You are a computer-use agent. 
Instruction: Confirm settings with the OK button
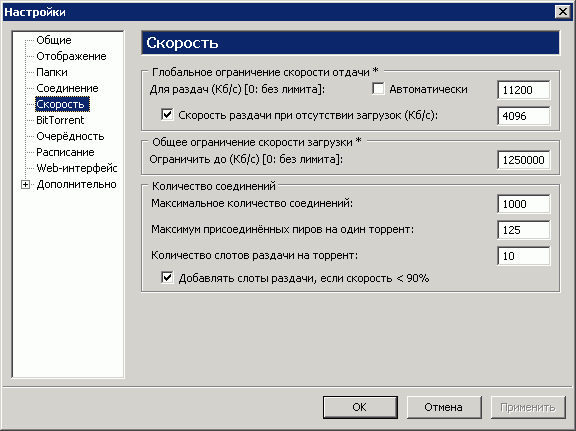[360, 407]
